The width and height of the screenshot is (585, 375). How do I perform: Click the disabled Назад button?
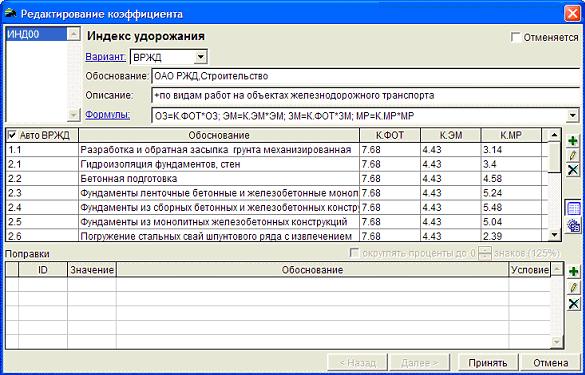[357, 363]
